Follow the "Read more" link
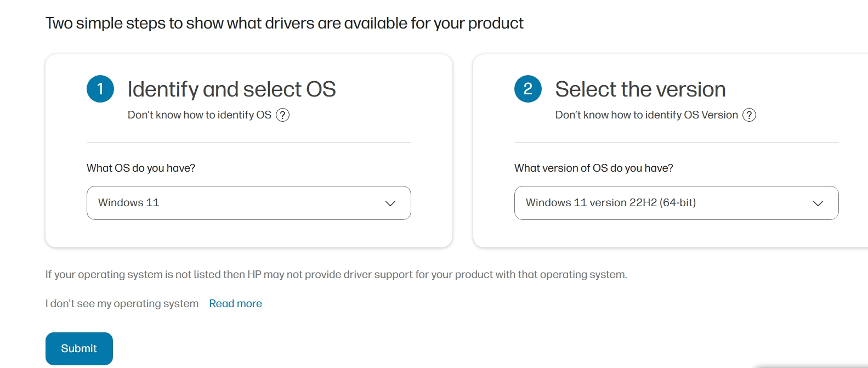Screen dimensions: 868x368 [235, 304]
